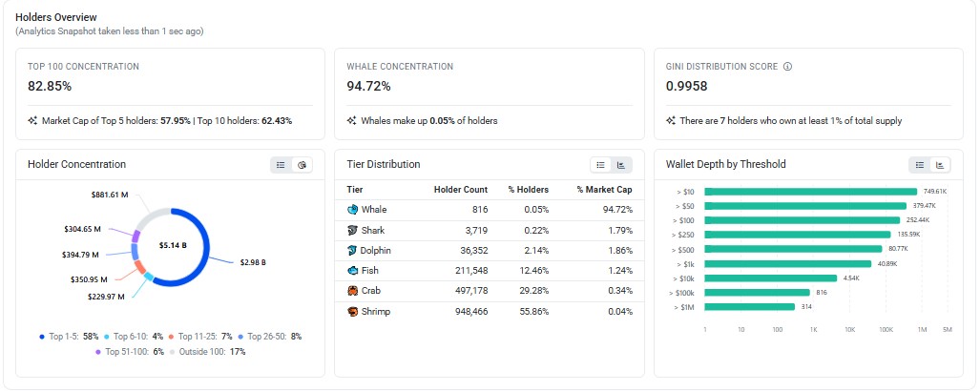The height and width of the screenshot is (391, 980).
Task: Toggle the Top 6-10 legend entry
Action: [x=134, y=336]
